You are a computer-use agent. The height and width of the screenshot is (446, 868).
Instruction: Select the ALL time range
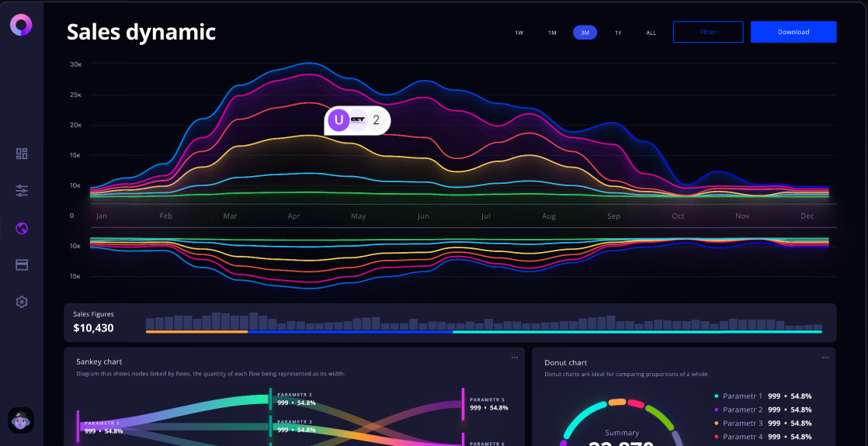coord(651,33)
